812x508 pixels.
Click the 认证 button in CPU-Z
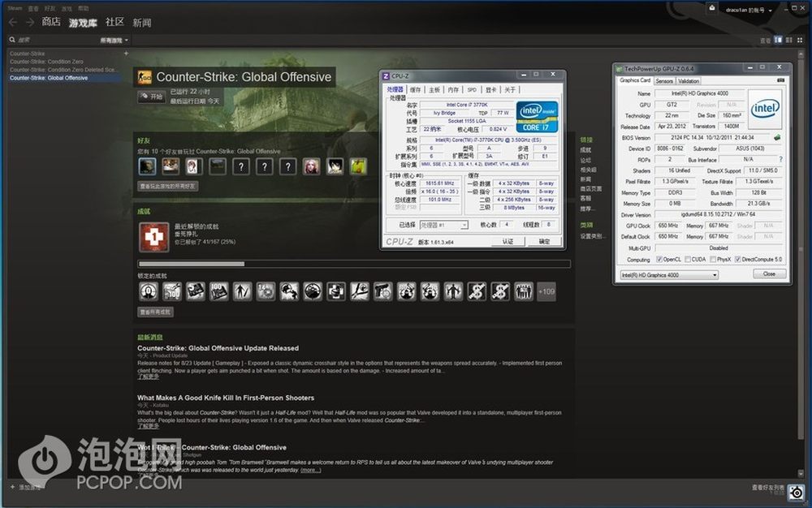508,242
